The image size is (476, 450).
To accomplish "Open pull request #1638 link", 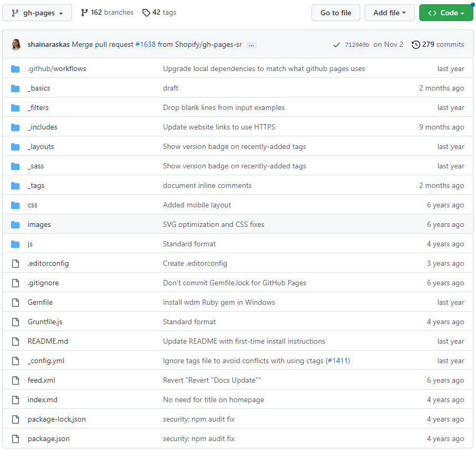I will click(146, 44).
